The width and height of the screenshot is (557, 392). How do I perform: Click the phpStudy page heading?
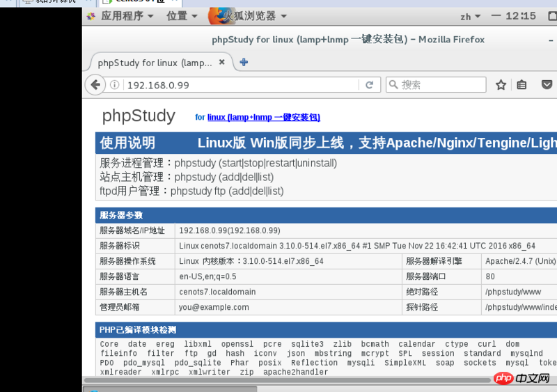[x=139, y=116]
